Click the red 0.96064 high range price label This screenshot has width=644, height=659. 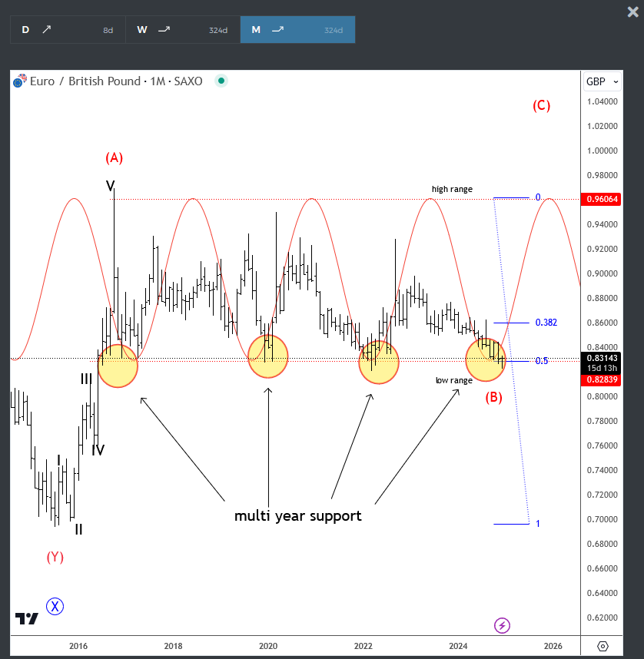click(601, 197)
